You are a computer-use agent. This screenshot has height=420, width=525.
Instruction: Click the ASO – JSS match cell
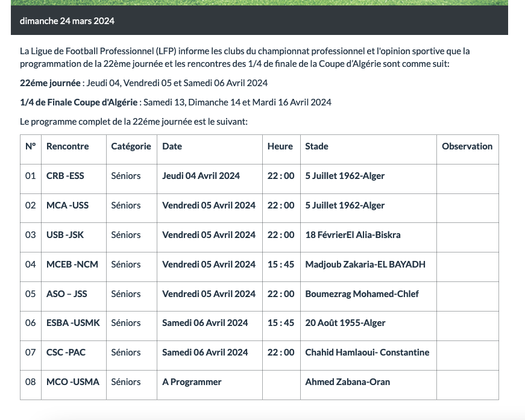66,294
